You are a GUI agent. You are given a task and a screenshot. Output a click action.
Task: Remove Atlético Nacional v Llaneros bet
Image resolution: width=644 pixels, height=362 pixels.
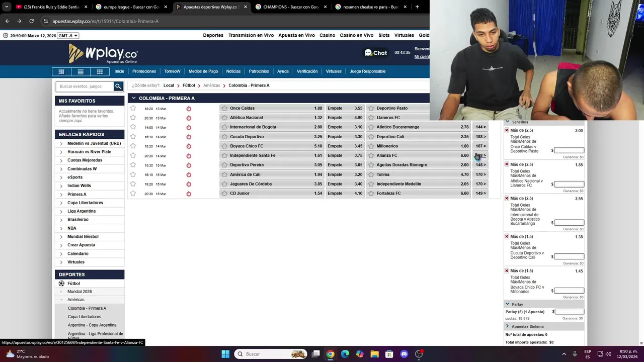507,164
